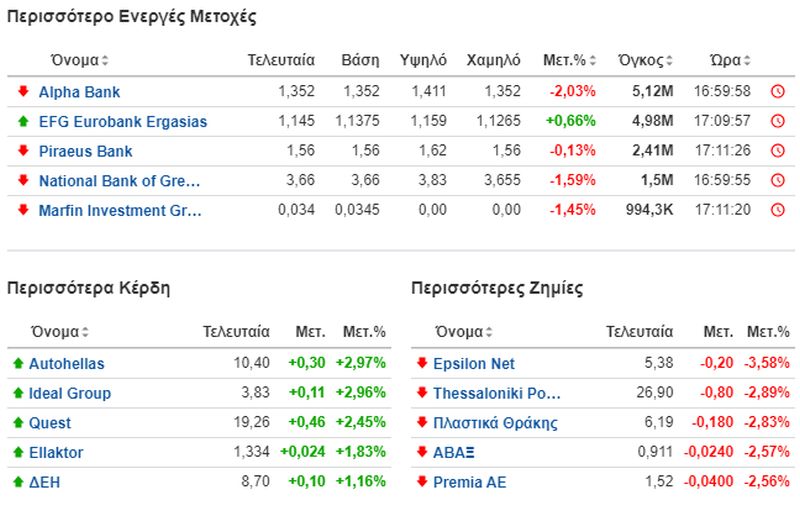Click the clock icon in Alpha Bank row
The width and height of the screenshot is (800, 506).
coord(777,91)
